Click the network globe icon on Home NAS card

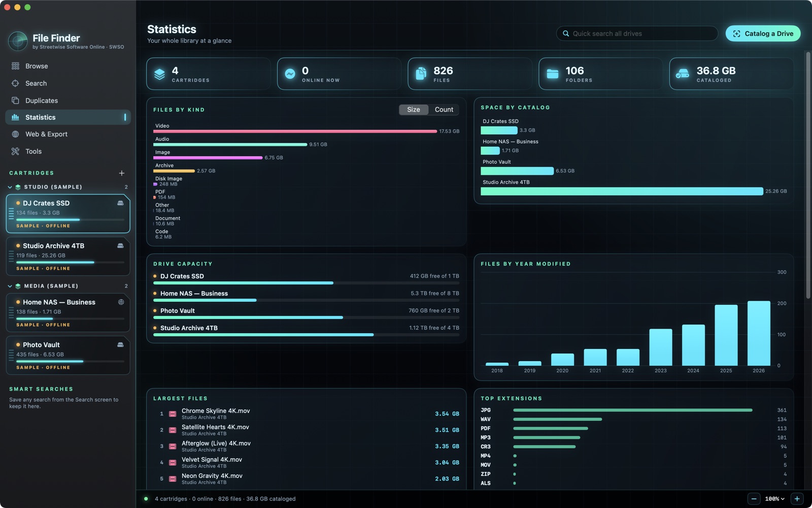[121, 302]
